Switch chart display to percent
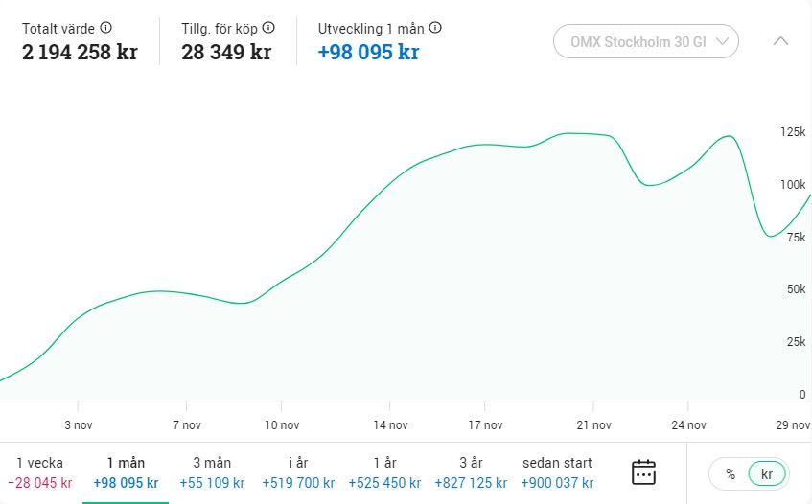The height and width of the screenshot is (504, 812). (731, 473)
